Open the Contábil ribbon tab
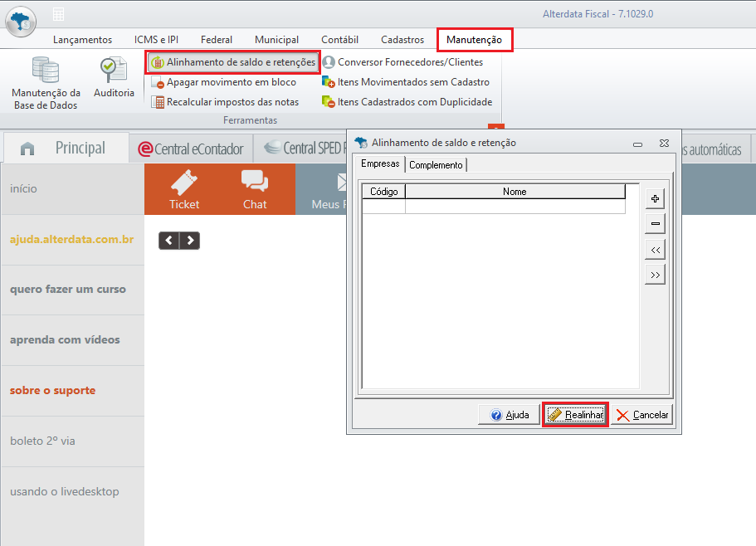The image size is (756, 546). click(x=340, y=40)
